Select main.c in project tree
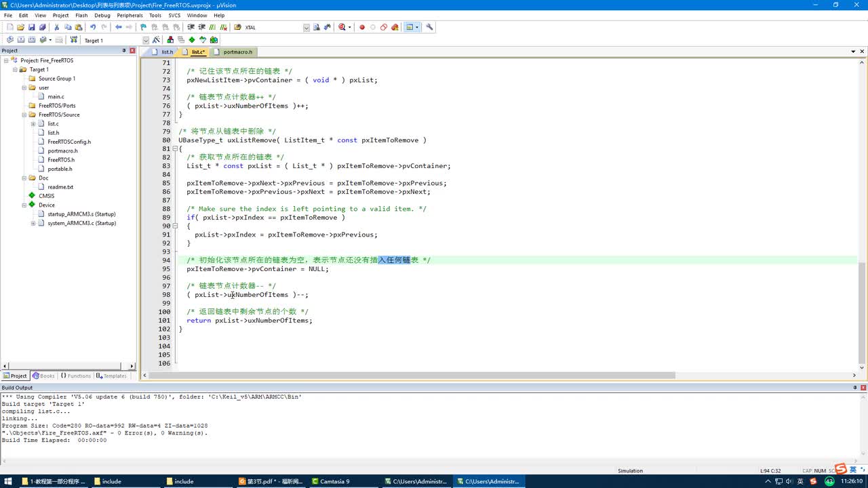This screenshot has width=868, height=488. (56, 96)
